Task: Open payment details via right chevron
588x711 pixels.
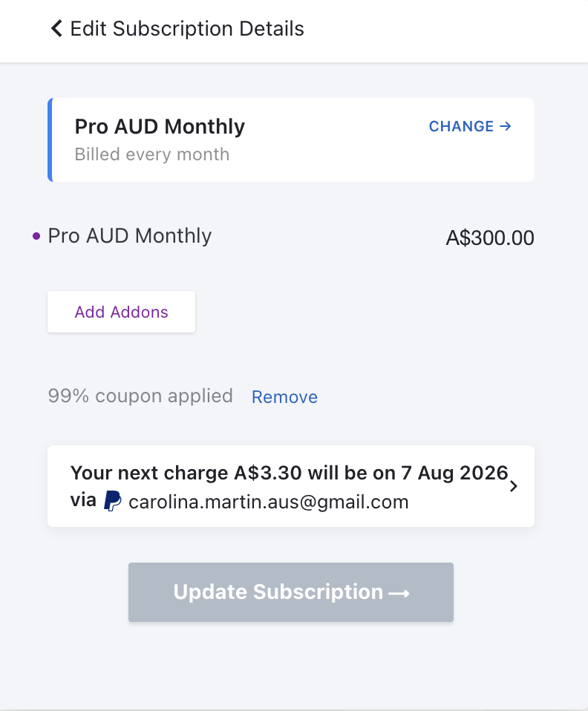Action: [514, 486]
